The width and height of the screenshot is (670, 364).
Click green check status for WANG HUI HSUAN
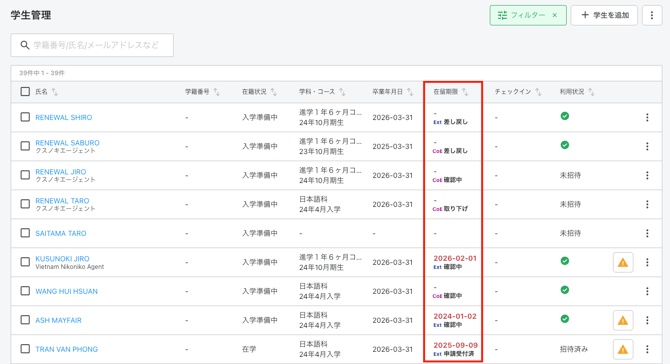pos(564,290)
